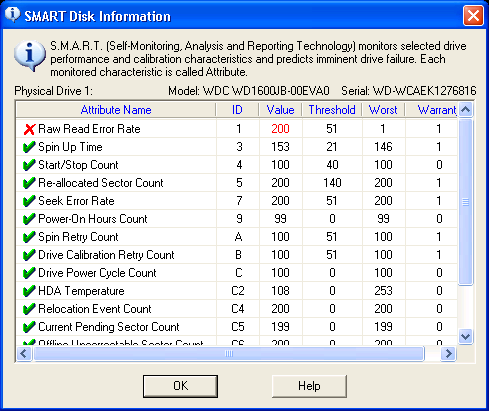Click the check icon for Spin Retry Count
Image resolution: width=489 pixels, height=411 pixels.
coord(29,237)
